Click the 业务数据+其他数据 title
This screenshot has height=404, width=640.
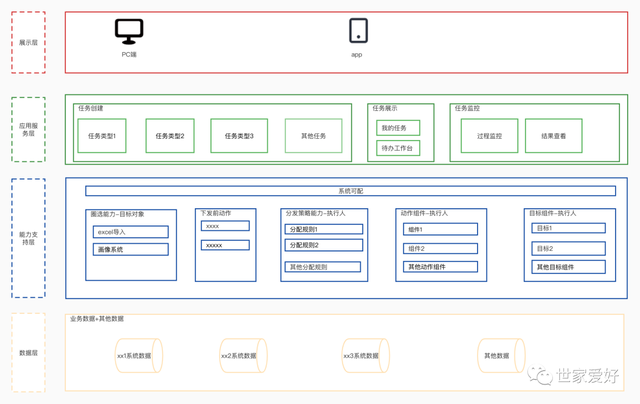click(x=97, y=319)
